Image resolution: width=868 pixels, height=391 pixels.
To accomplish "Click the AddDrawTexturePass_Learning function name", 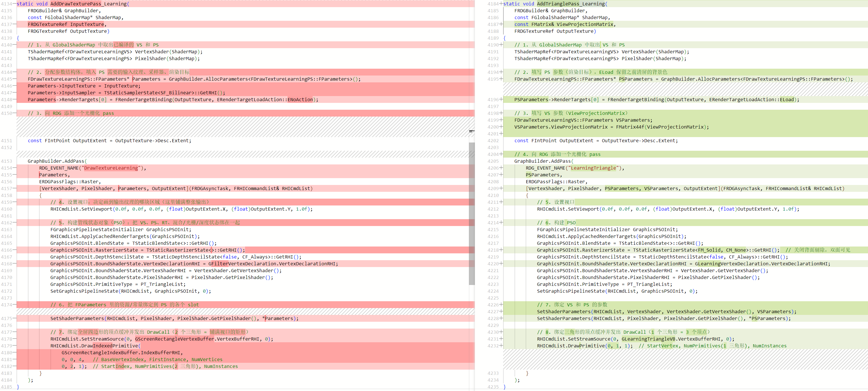I will [x=88, y=4].
